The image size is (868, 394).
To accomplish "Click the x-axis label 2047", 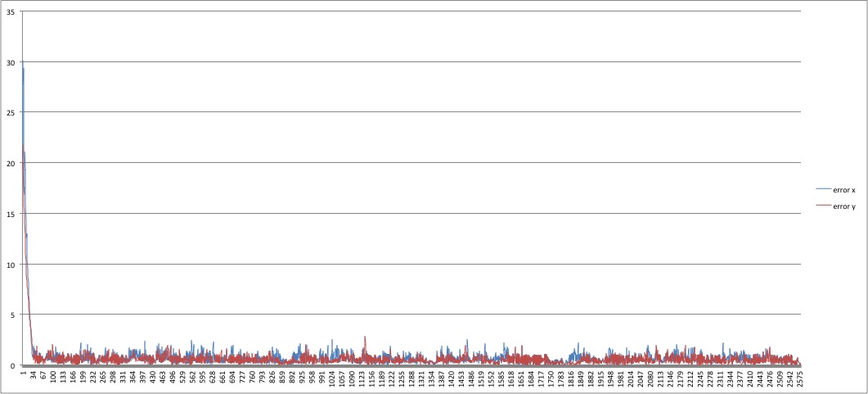I will (x=641, y=378).
